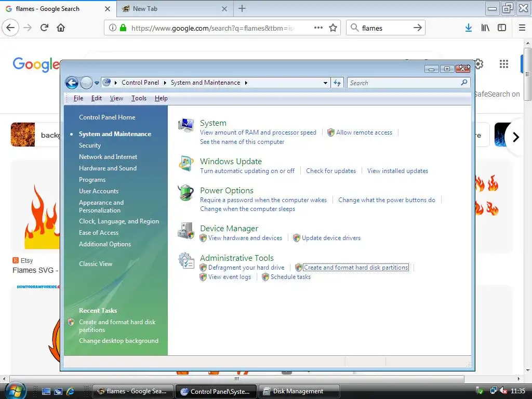The image size is (532, 399).
Task: Click Allow remote access link
Action: (x=364, y=132)
